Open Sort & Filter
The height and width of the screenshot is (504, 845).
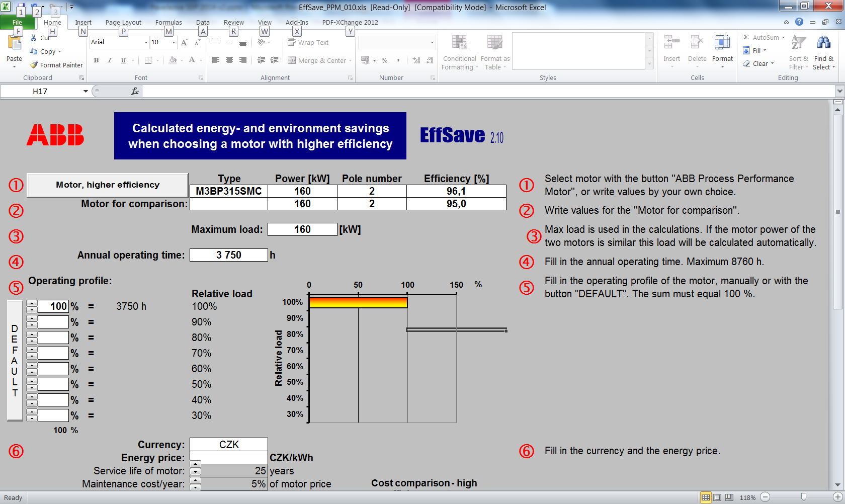798,52
